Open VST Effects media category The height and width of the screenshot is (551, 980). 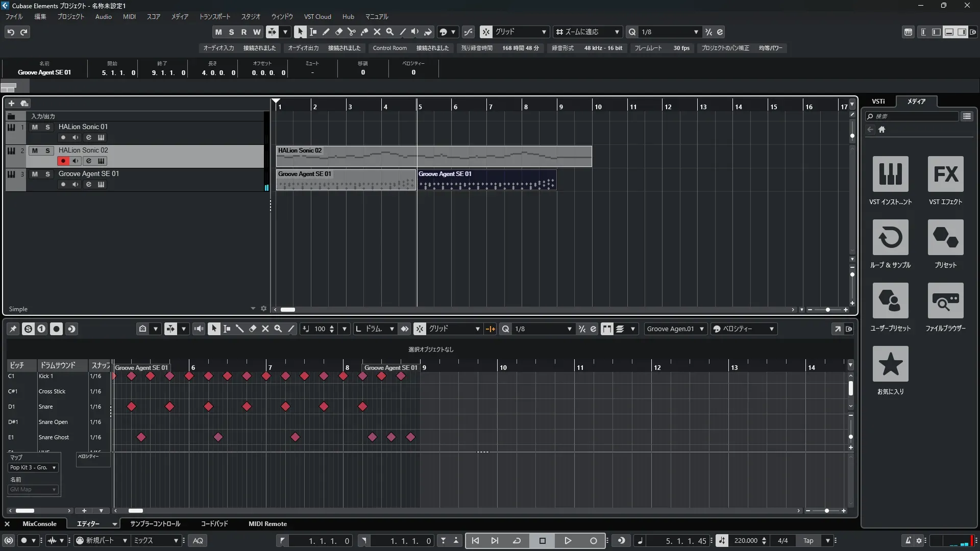pyautogui.click(x=945, y=174)
